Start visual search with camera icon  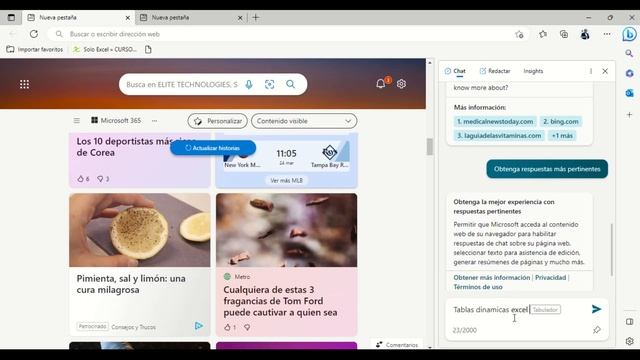[x=269, y=84]
